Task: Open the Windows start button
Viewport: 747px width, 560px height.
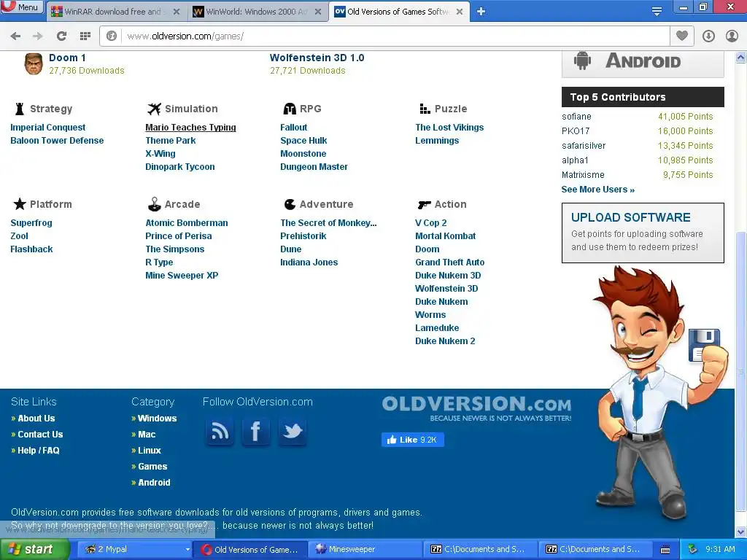Action: tap(34, 550)
